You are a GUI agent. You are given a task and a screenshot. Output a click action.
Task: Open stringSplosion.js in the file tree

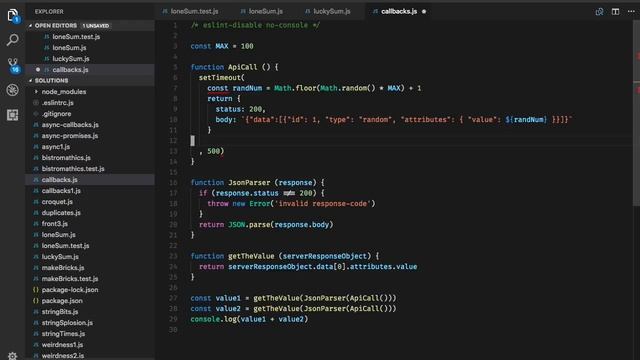67,323
